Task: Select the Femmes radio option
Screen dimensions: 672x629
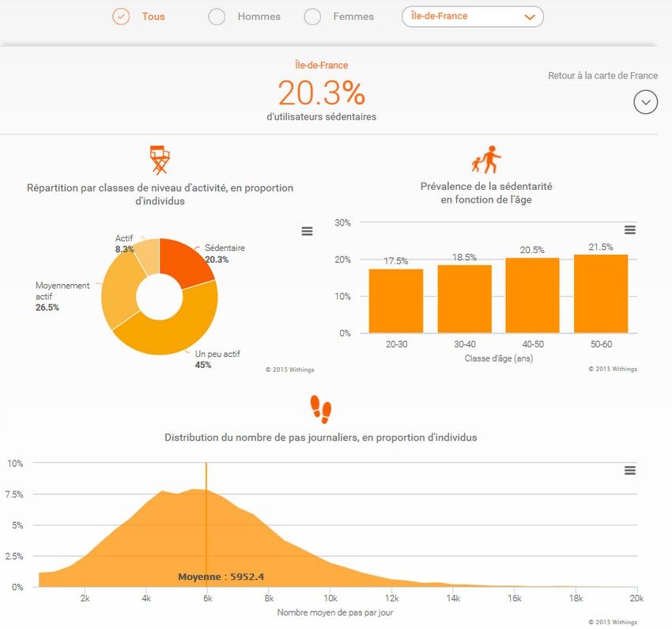Action: click(x=312, y=17)
